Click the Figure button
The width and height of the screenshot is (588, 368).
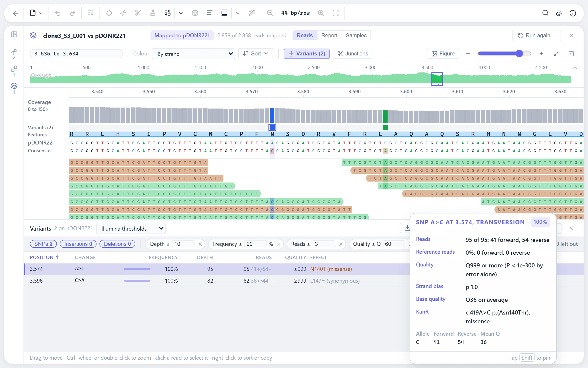(443, 54)
